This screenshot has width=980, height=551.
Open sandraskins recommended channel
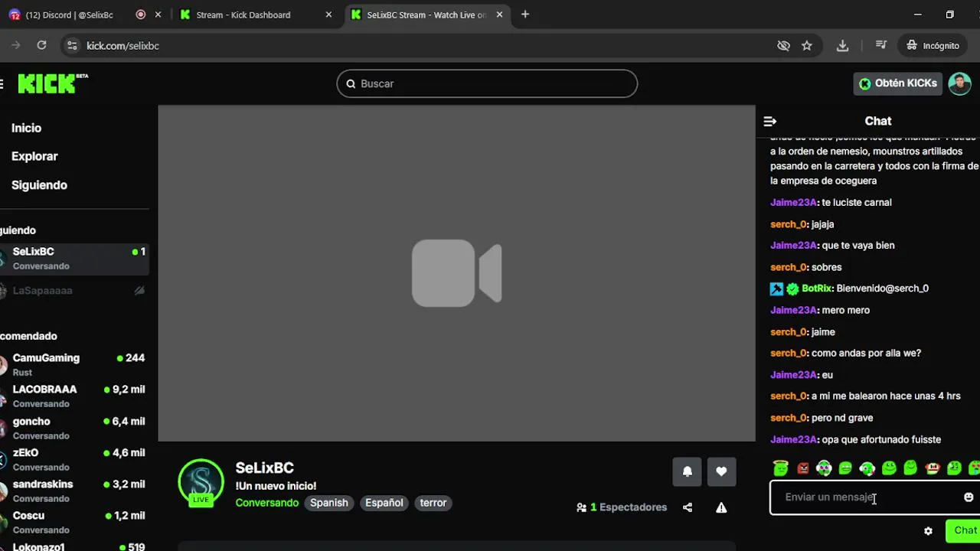pyautogui.click(x=74, y=491)
